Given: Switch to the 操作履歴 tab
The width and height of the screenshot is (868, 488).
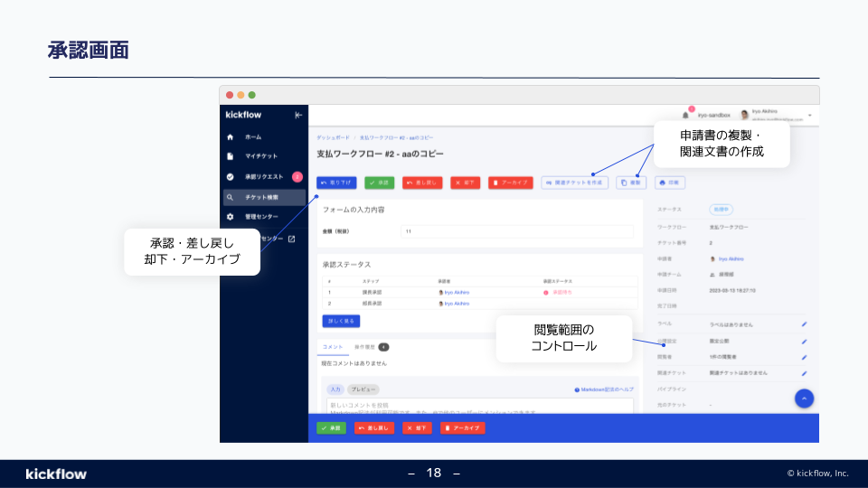Looking at the screenshot, I should click(x=364, y=347).
